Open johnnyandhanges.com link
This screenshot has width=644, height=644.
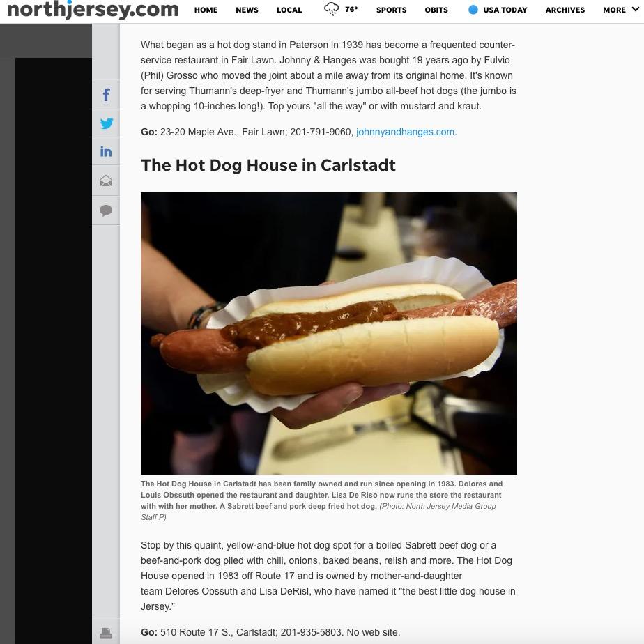point(405,132)
